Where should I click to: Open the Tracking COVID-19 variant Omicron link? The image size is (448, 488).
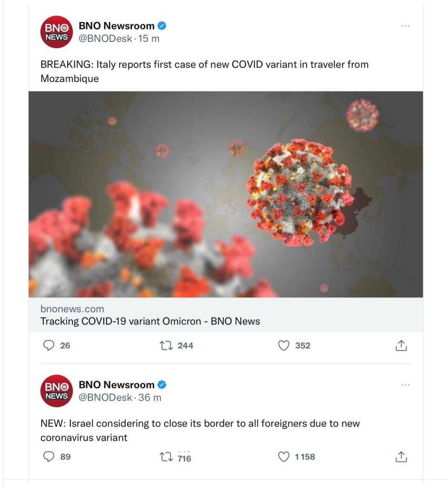coord(150,321)
